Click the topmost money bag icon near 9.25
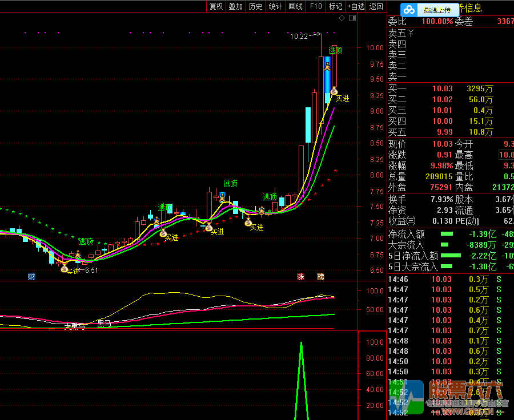 334,91
